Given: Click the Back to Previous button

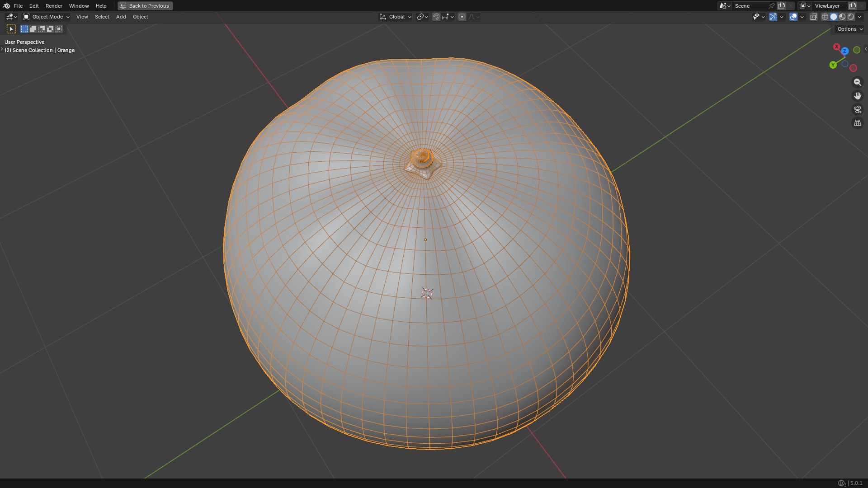Looking at the screenshot, I should coord(145,6).
